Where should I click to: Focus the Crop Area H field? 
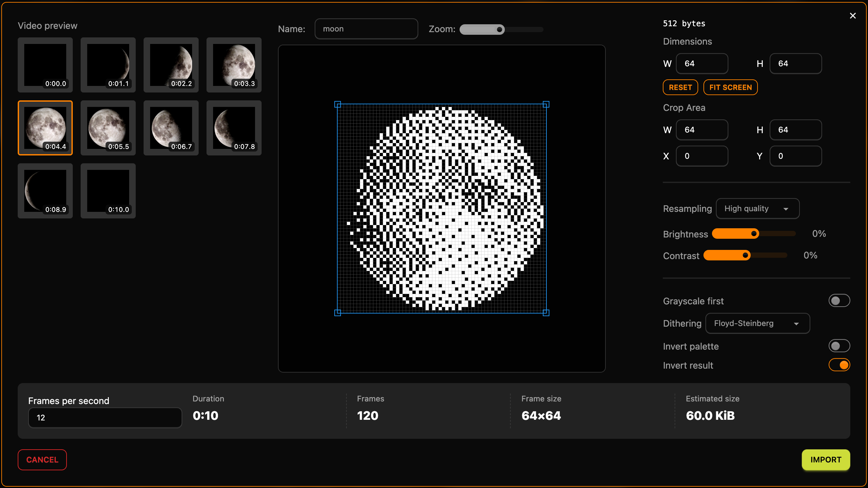pyautogui.click(x=796, y=130)
